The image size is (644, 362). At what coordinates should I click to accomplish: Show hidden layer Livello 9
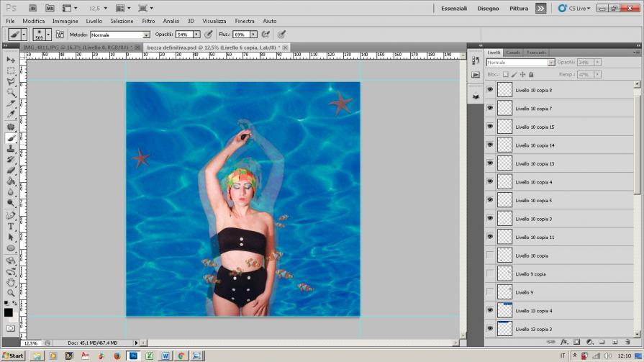click(x=490, y=292)
